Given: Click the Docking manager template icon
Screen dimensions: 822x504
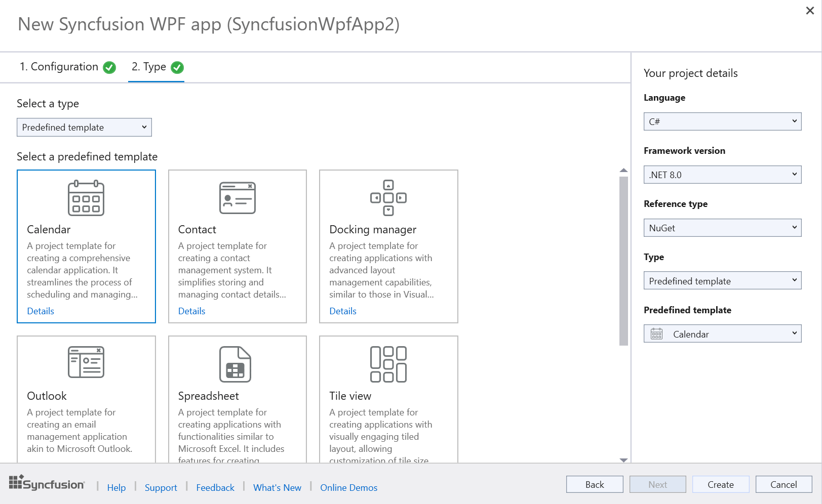Looking at the screenshot, I should [x=388, y=198].
